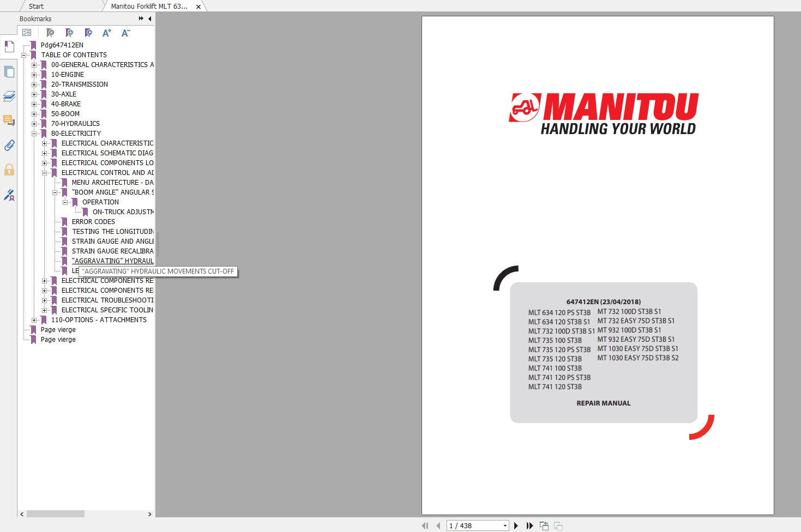The image size is (801, 532).
Task: Go to the previous page
Action: [x=438, y=525]
